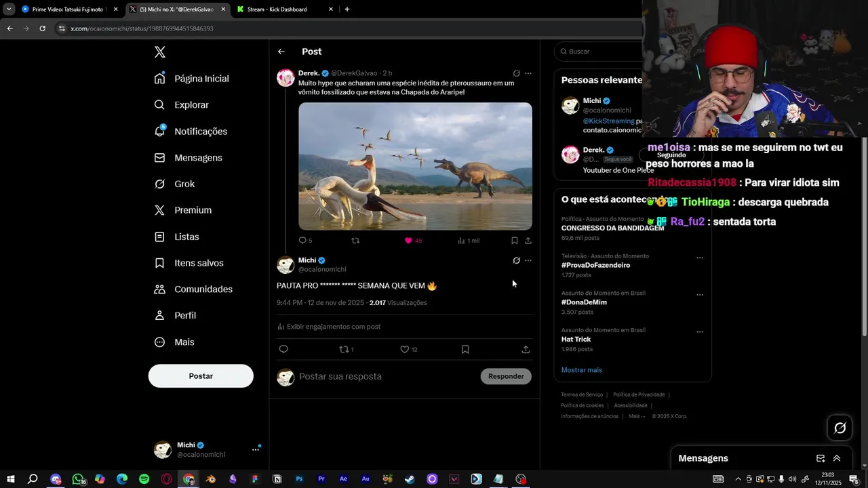
Task: Open Steam from taskbar
Action: point(410,479)
